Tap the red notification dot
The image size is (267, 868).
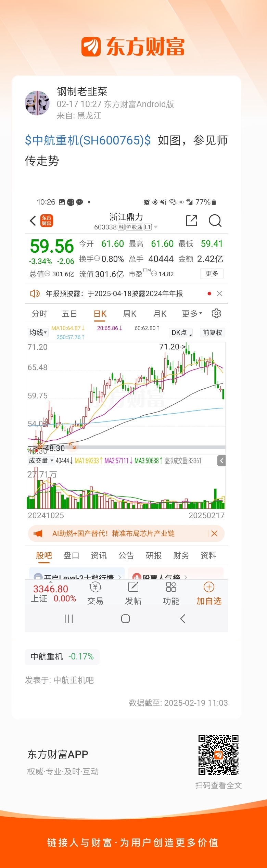[209, 293]
